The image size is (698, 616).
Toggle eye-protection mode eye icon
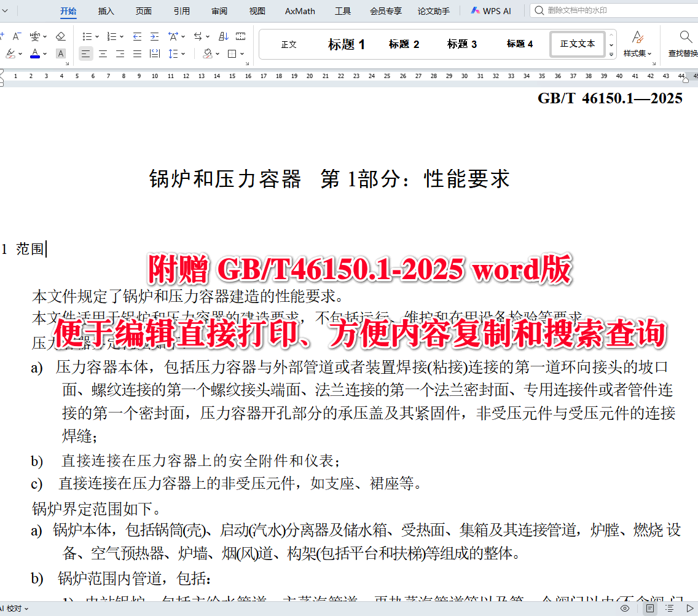(x=625, y=609)
